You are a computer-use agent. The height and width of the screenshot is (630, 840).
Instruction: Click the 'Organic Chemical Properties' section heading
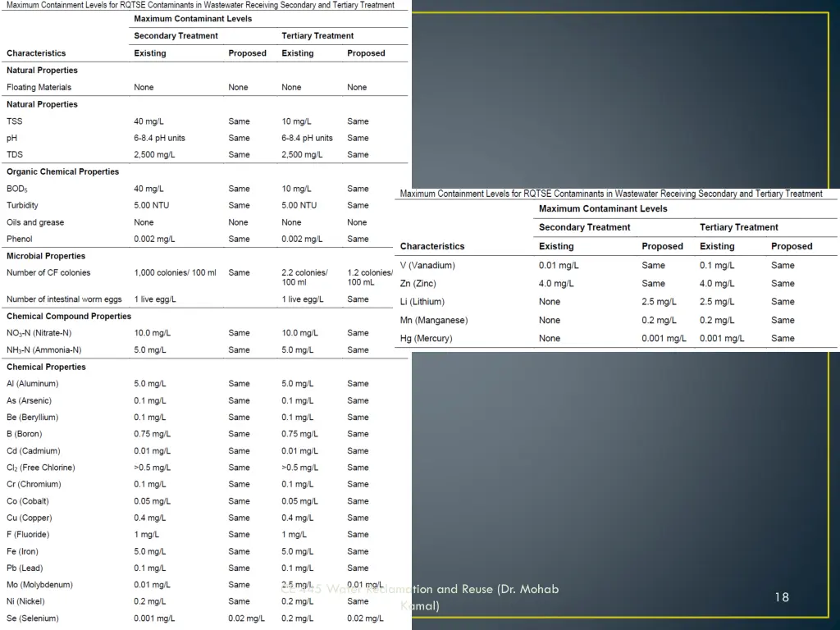[62, 172]
